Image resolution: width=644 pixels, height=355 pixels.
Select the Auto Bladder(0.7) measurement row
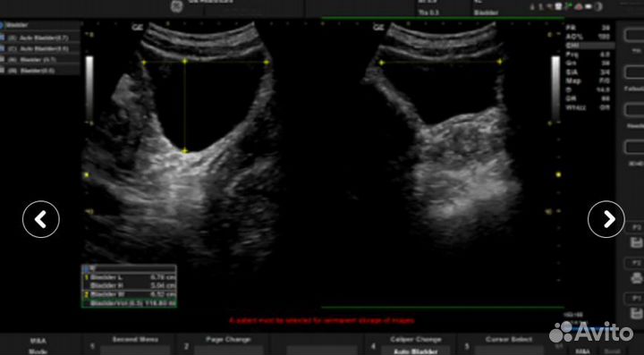(40, 38)
